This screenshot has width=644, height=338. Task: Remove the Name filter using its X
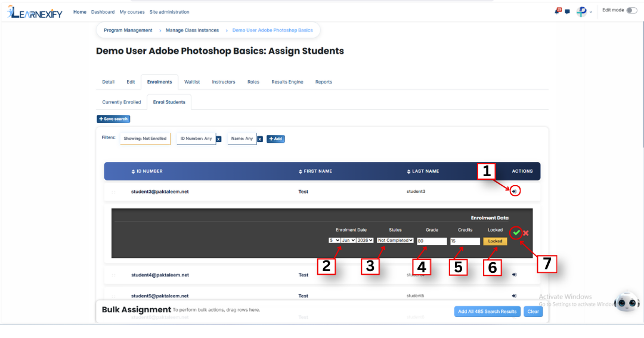pos(260,139)
